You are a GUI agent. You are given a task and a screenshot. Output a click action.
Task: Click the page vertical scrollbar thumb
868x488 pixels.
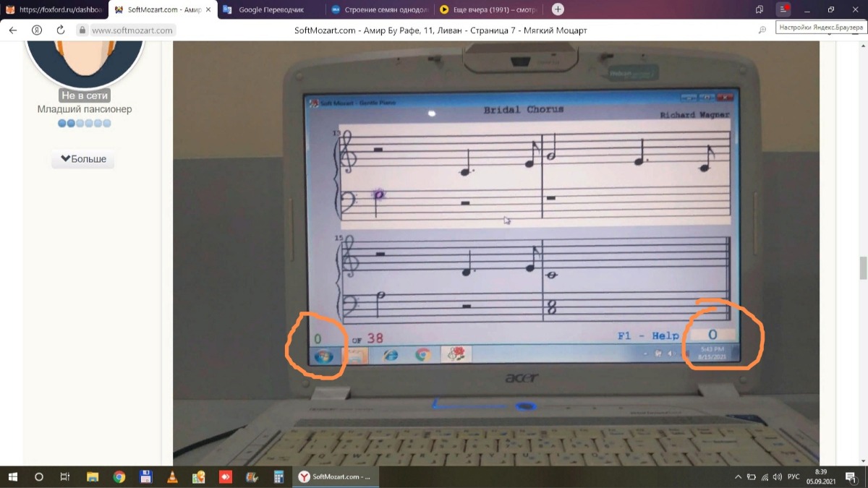[864, 267]
